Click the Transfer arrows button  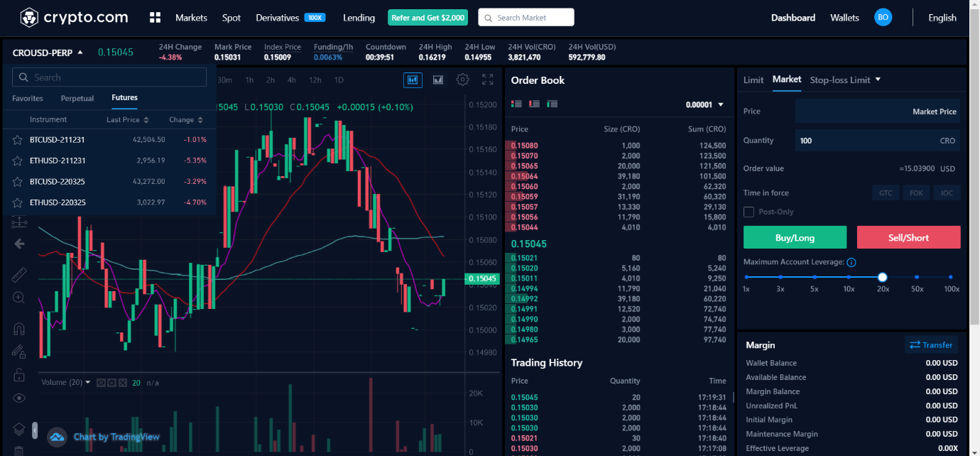coord(931,344)
